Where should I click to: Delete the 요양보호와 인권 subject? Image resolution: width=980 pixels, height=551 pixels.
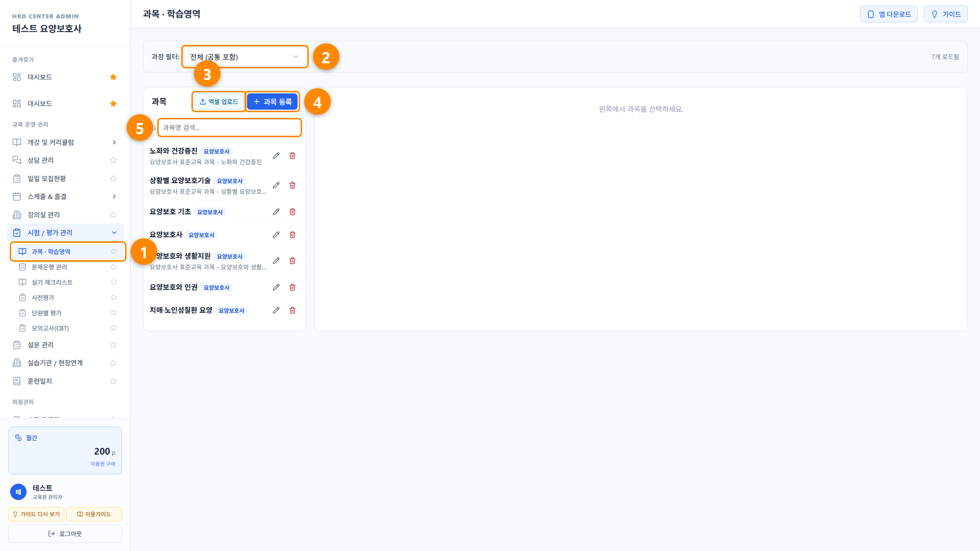pos(292,287)
